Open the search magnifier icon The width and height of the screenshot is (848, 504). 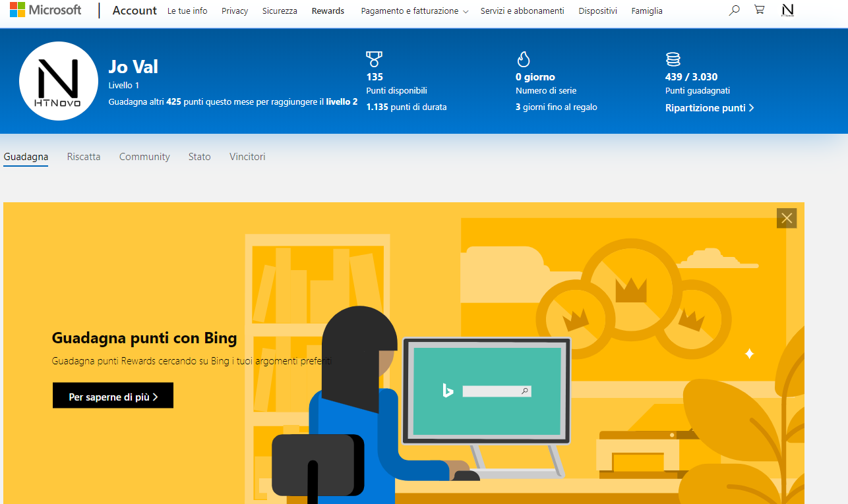click(x=734, y=10)
